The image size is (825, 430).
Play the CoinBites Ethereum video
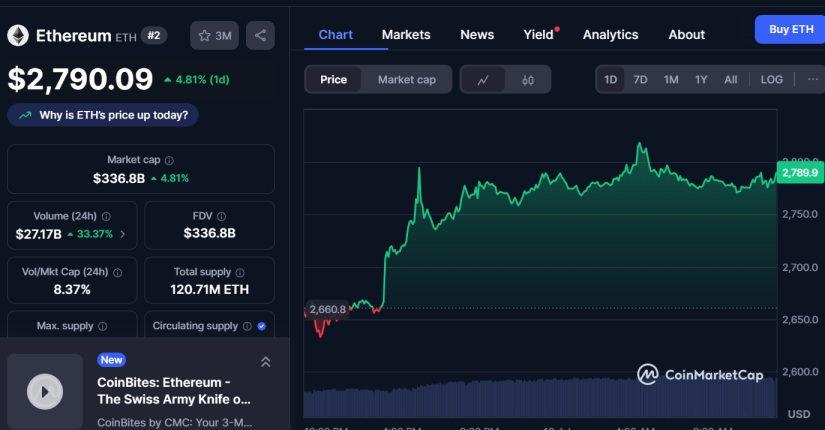[x=45, y=392]
